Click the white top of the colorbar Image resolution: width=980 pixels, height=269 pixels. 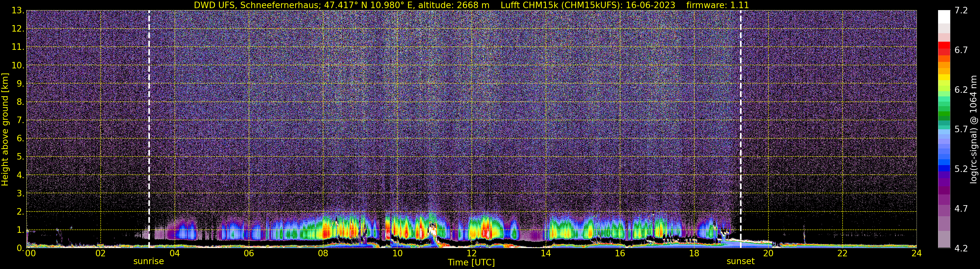[x=944, y=17]
